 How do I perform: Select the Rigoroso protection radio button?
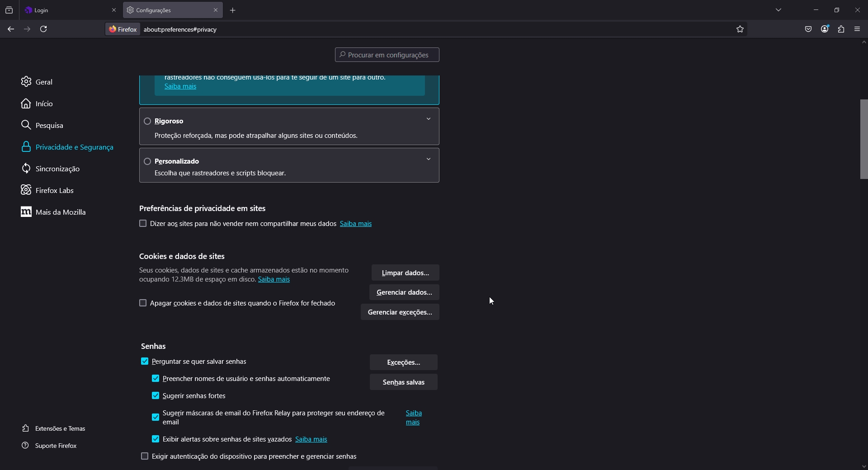coord(147,121)
